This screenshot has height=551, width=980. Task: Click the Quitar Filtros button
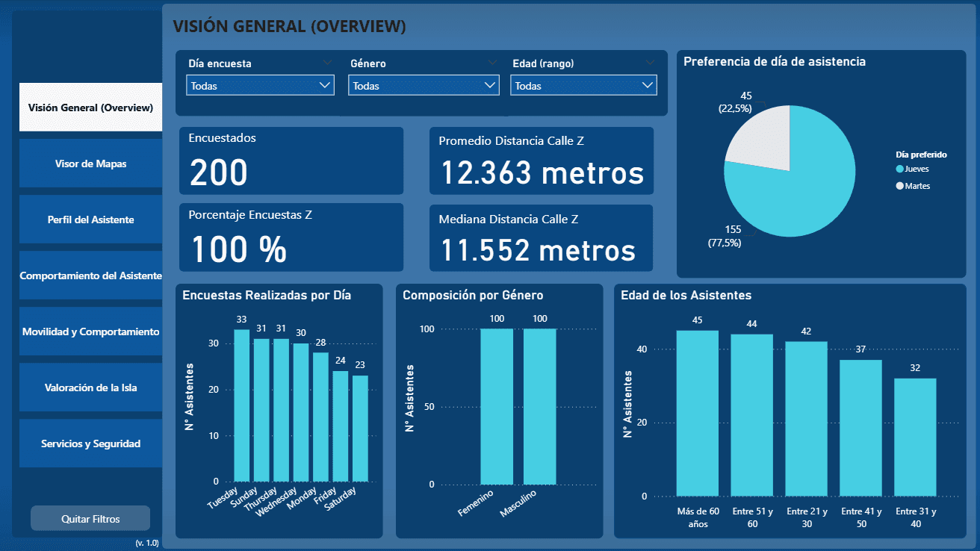[x=90, y=517]
